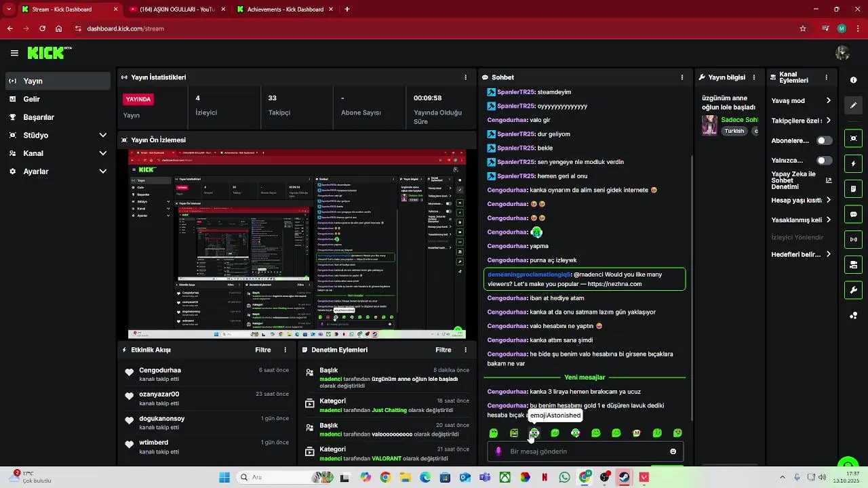The image size is (868, 488).
Task: Select follower ozanyazar00 in activity feed
Action: tap(159, 394)
